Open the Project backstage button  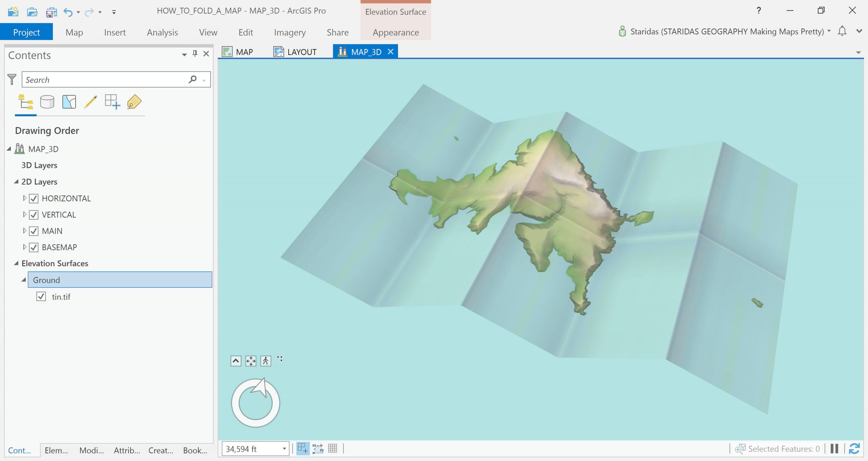26,33
